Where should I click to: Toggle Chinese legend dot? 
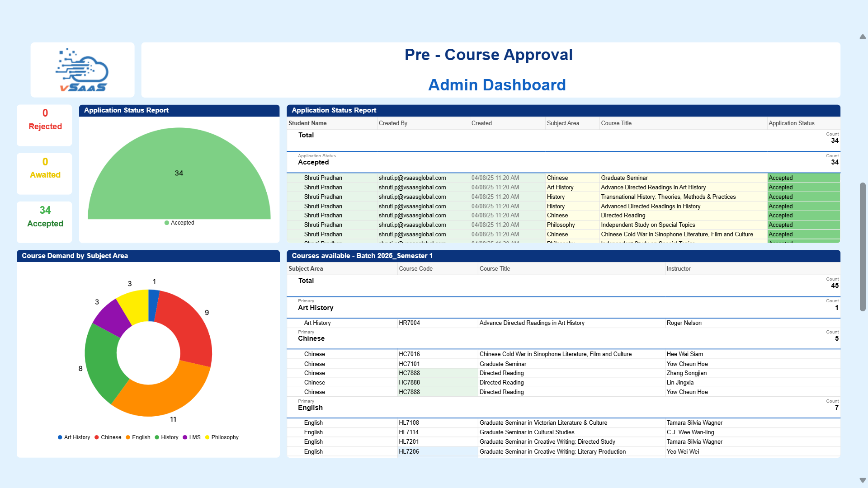97,437
